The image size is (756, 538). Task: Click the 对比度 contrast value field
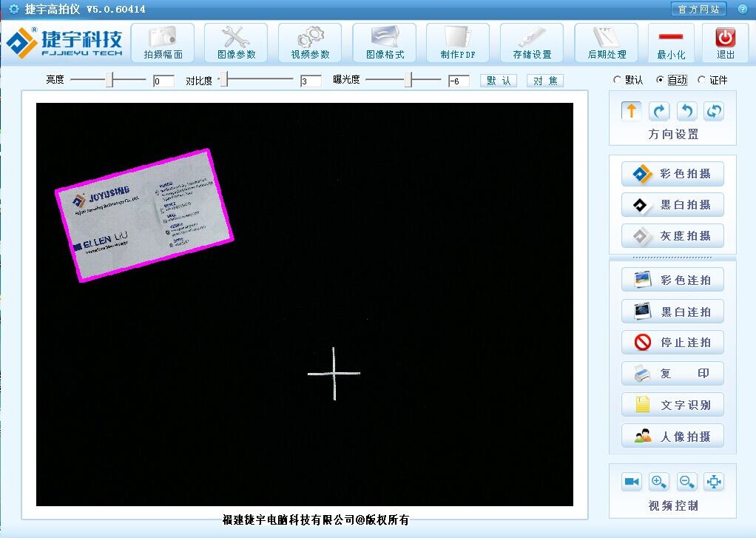(x=311, y=81)
